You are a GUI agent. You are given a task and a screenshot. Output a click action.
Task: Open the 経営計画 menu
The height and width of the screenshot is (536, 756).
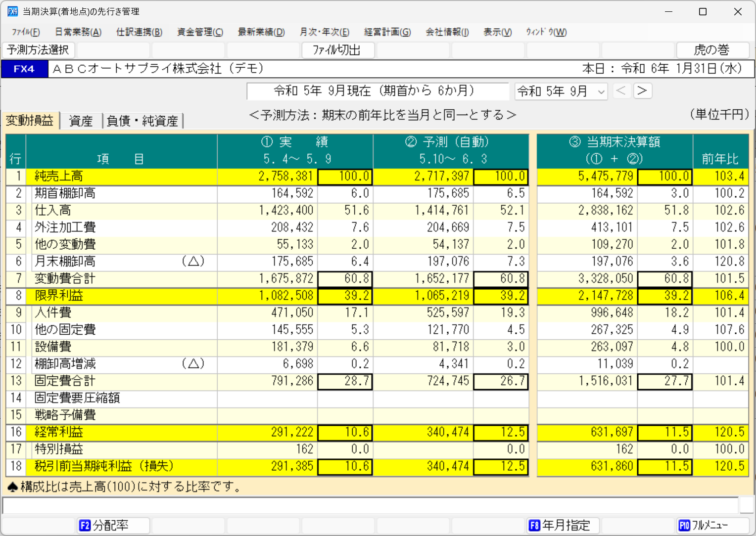(387, 32)
